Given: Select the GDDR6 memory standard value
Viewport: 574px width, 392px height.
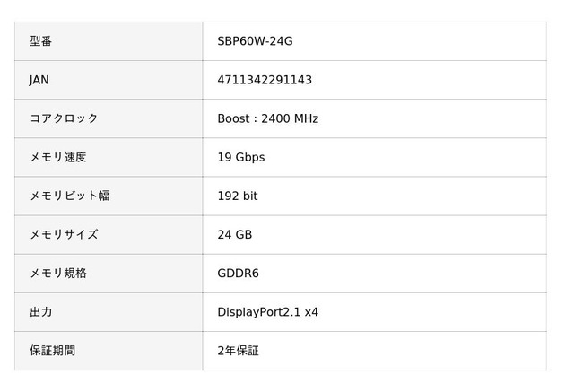Looking at the screenshot, I should point(238,273).
